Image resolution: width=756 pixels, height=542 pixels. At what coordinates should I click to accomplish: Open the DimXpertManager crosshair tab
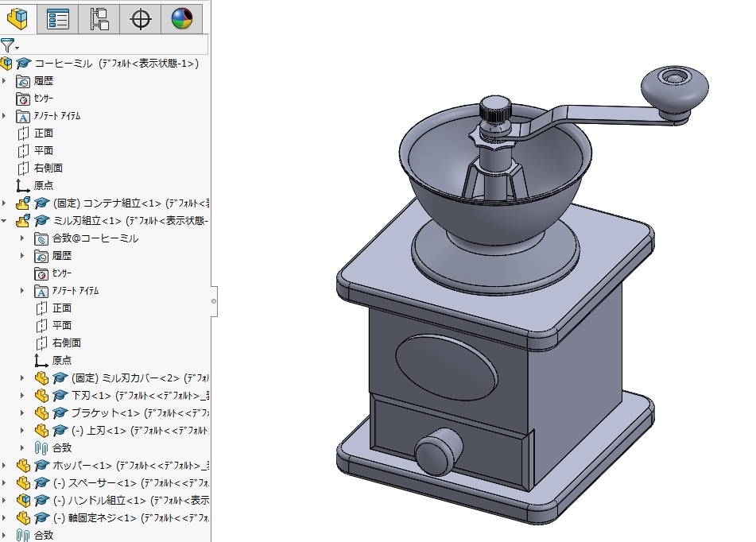(x=141, y=17)
